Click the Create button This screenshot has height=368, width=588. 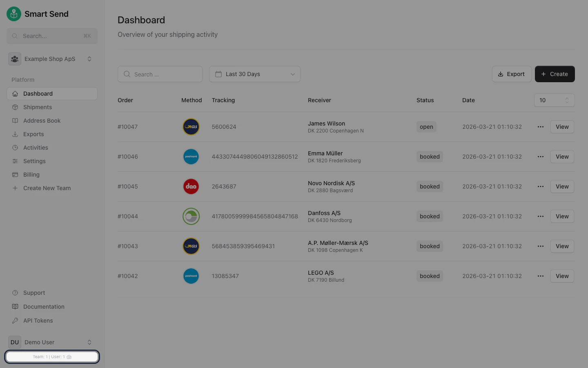pyautogui.click(x=555, y=74)
